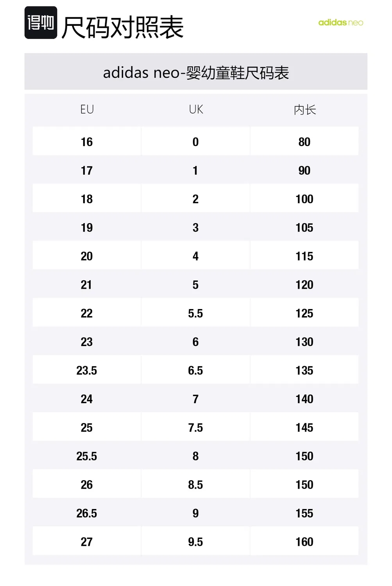Select EU size 23.5 cell
This screenshot has width=392, height=586.
pyautogui.click(x=87, y=370)
